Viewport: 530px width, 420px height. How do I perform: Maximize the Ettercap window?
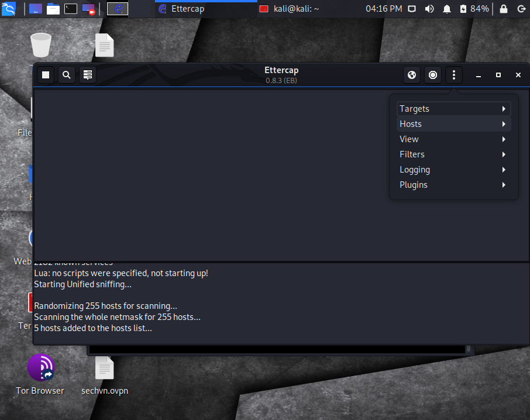(498, 75)
